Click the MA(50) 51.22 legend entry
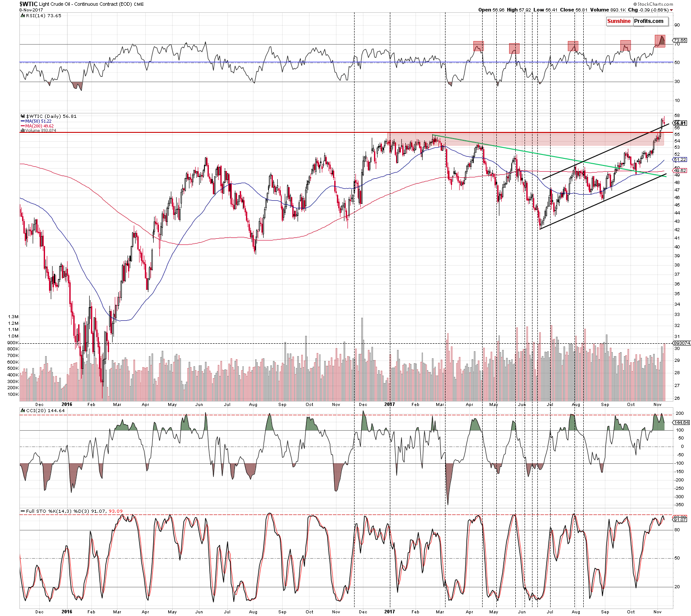Screen dimensions: 691x616 pyautogui.click(x=38, y=121)
